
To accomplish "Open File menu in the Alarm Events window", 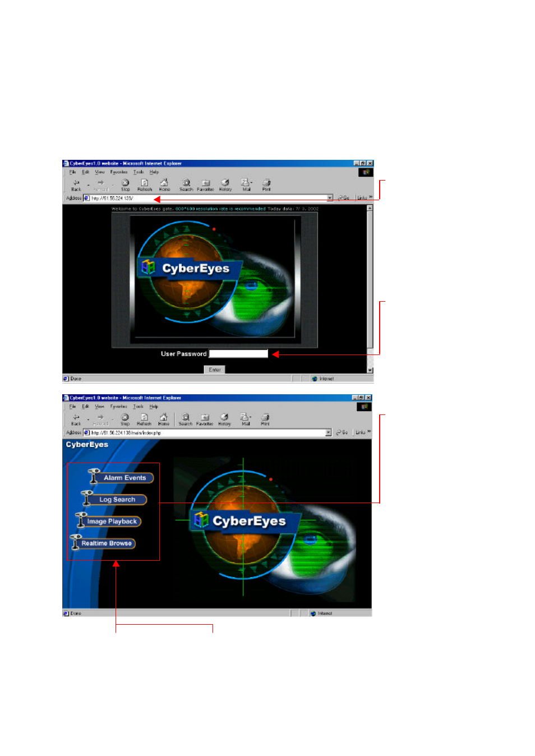I will click(72, 407).
